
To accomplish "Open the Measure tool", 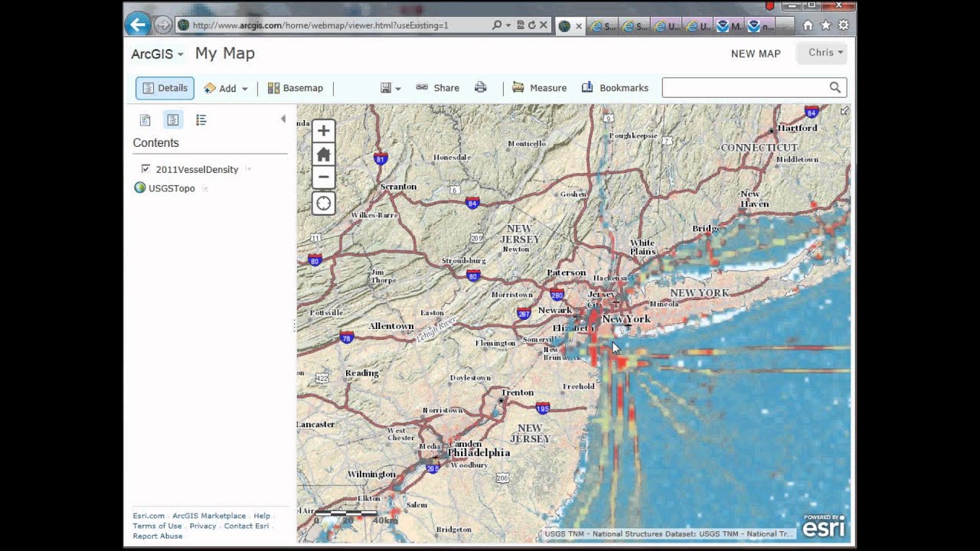I will pos(539,88).
